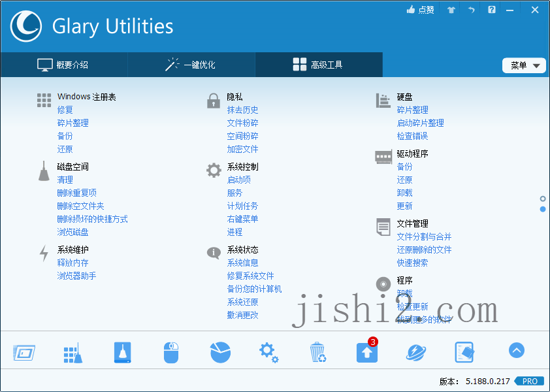Screen dimensions: 550x392
Task: Open 删除空文件夹 link
Action: point(81,206)
